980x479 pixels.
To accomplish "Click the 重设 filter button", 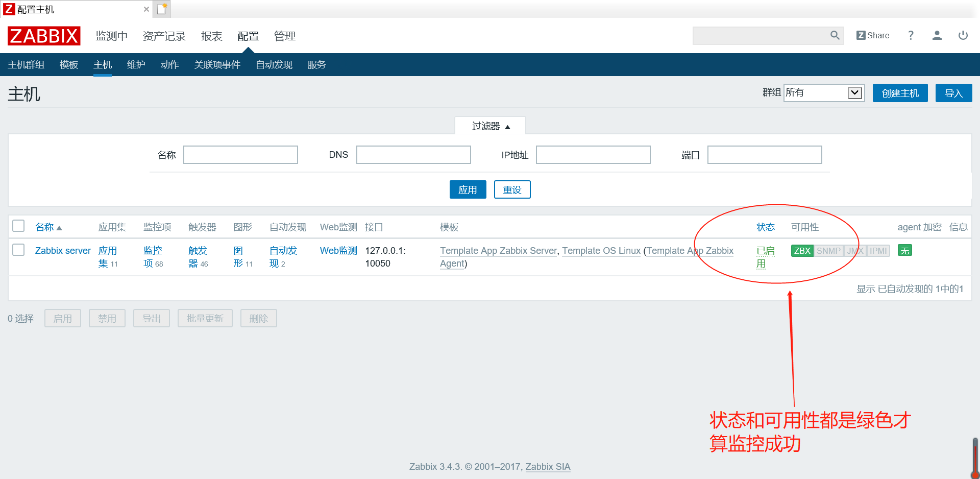I will (x=512, y=189).
